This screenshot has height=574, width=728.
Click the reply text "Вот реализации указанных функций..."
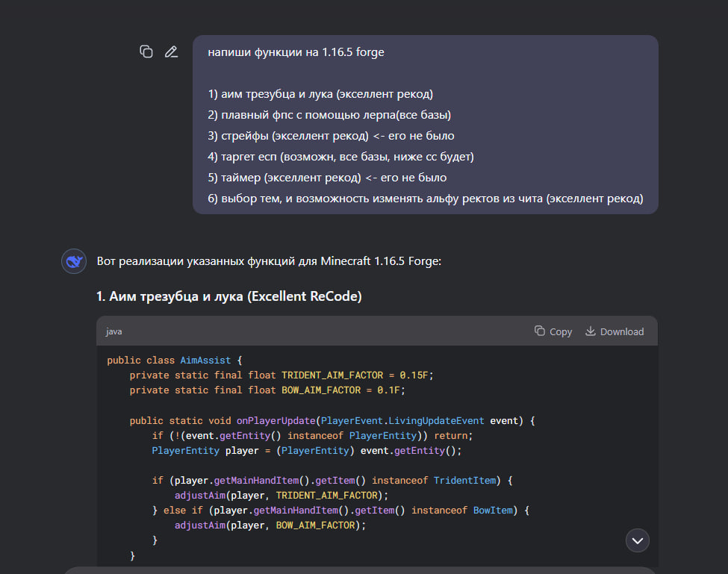pyautogui.click(x=269, y=261)
